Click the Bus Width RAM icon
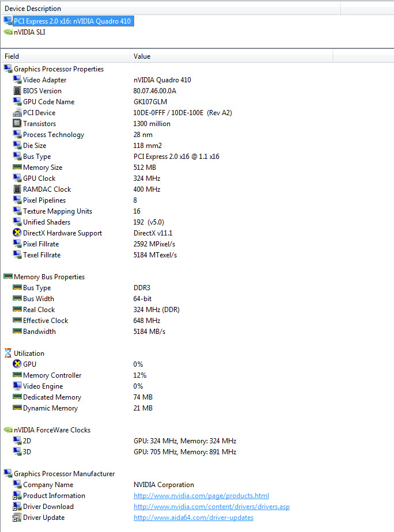The height and width of the screenshot is (532, 394). [17, 298]
